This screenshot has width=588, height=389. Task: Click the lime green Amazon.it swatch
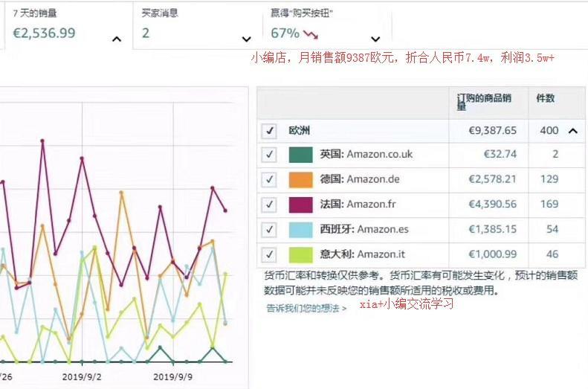point(301,255)
